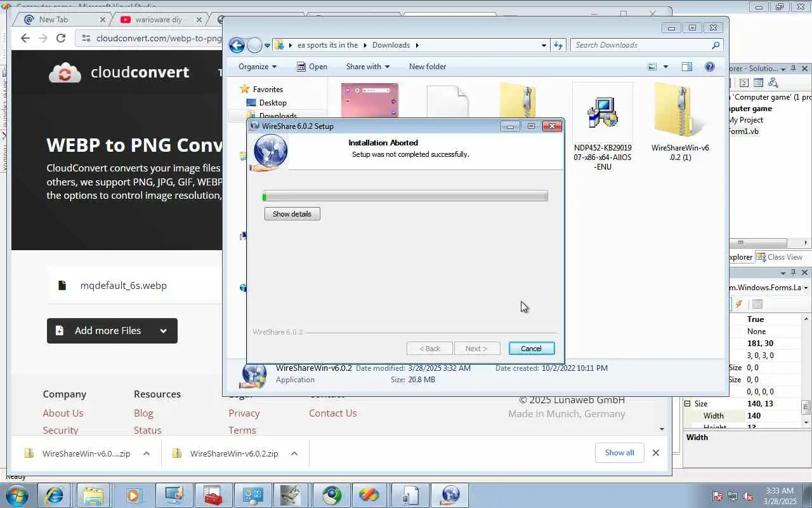Screen dimensions: 812x508
Task: Click the Explorer forward navigation arrow
Action: point(254,45)
